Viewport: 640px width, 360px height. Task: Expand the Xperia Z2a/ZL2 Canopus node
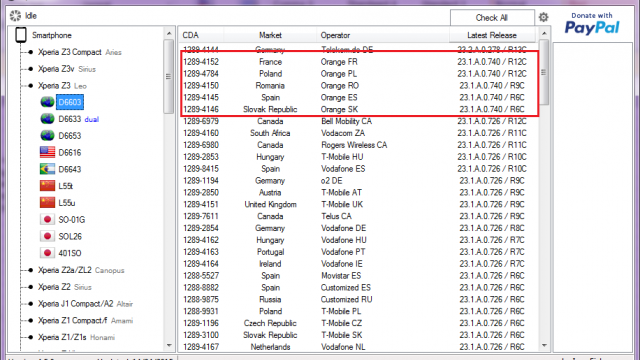coord(30,270)
